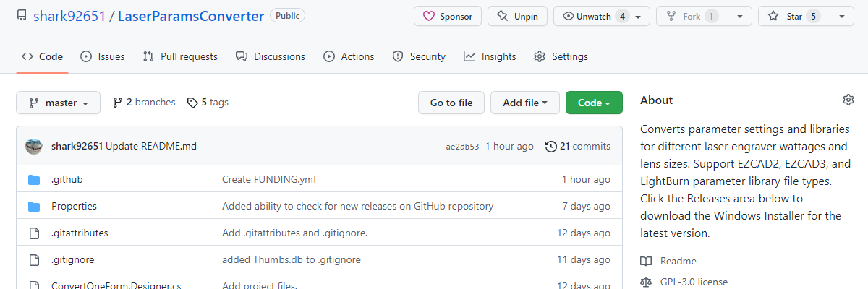Open the .github folder
This screenshot has width=868, height=289.
pyautogui.click(x=67, y=179)
